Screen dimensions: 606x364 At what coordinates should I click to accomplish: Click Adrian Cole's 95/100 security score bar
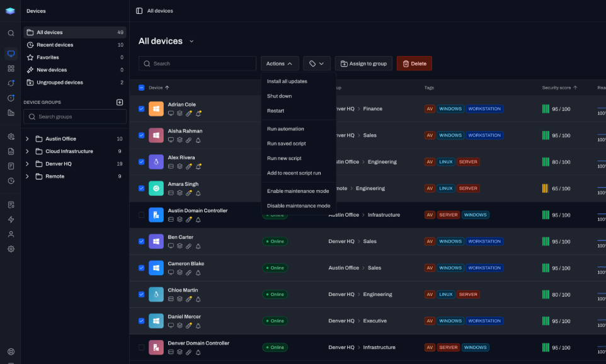click(x=546, y=109)
